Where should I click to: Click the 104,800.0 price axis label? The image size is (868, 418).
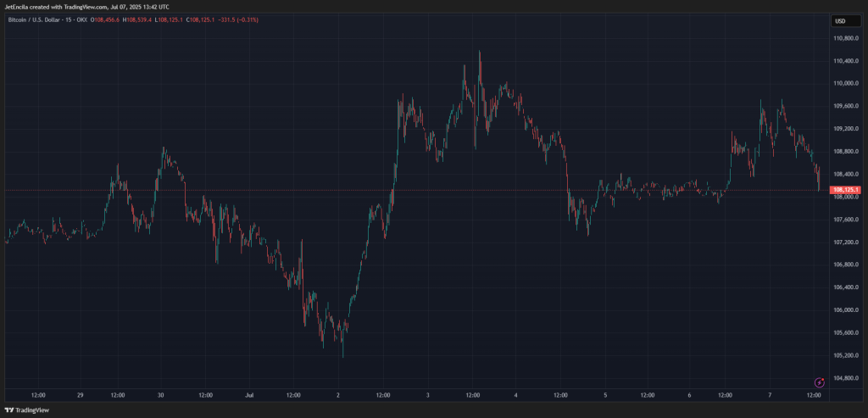pos(847,377)
